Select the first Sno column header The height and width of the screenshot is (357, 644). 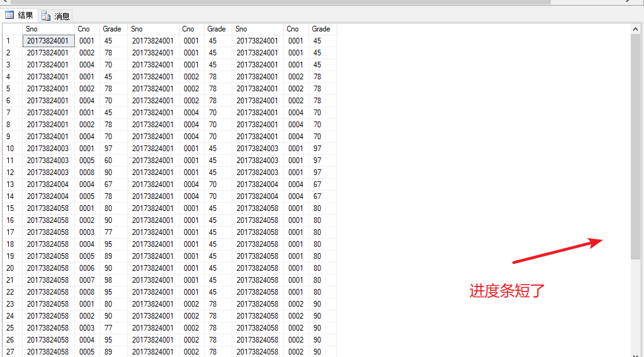coord(49,29)
